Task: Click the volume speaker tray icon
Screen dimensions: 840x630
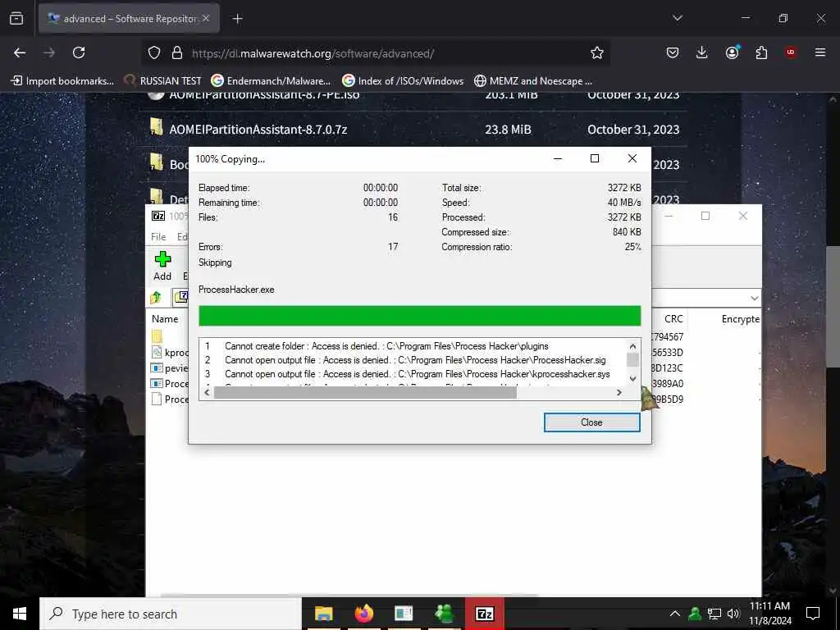Action: (x=733, y=614)
